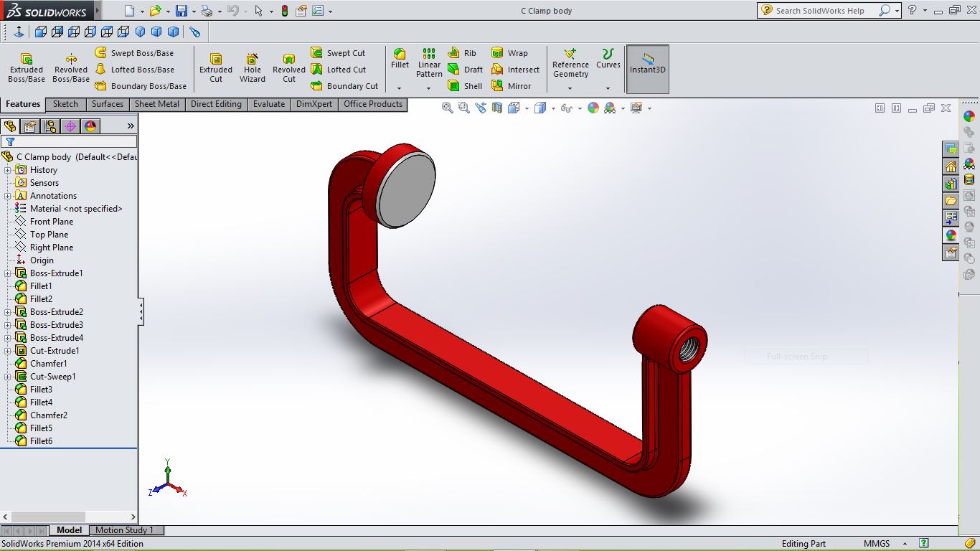This screenshot has height=551, width=980.
Task: Expand the SolidWorks menu arrow
Action: coord(98,11)
